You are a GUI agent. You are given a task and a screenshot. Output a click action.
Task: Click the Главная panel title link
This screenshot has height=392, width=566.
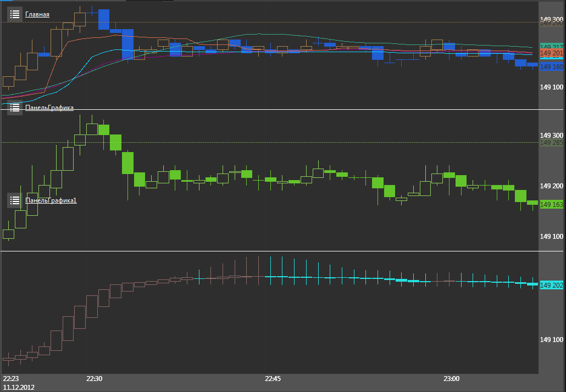click(37, 14)
